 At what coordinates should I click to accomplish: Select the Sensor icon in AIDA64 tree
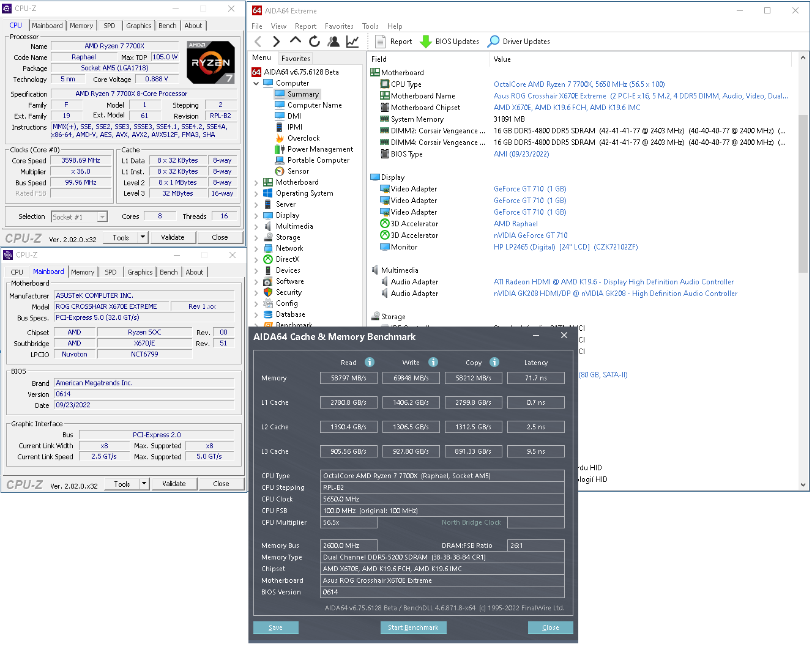pos(280,171)
